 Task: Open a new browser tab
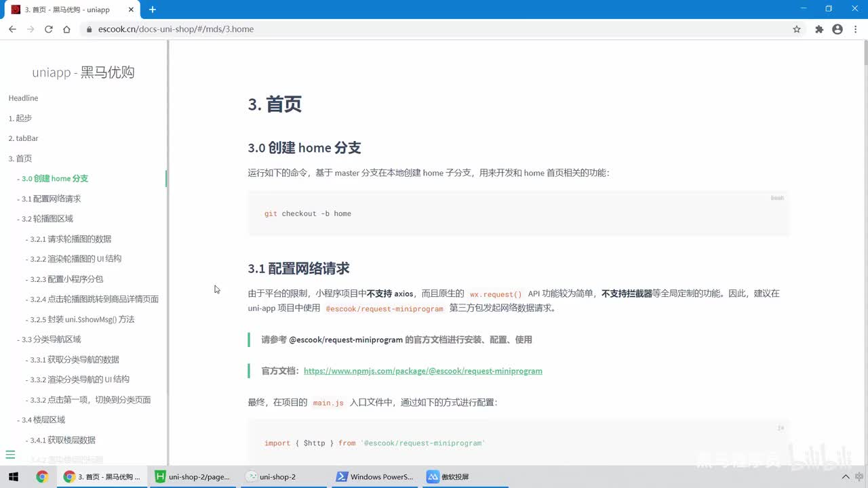[x=153, y=9]
